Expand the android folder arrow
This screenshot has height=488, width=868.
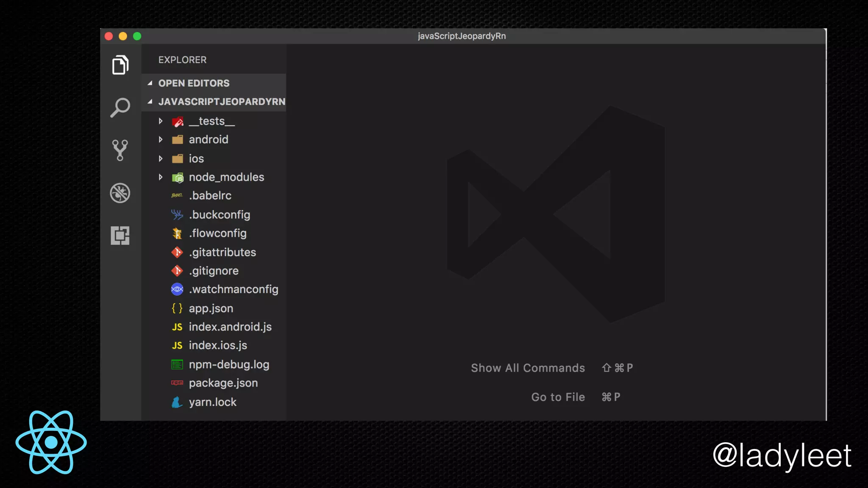[x=161, y=139]
